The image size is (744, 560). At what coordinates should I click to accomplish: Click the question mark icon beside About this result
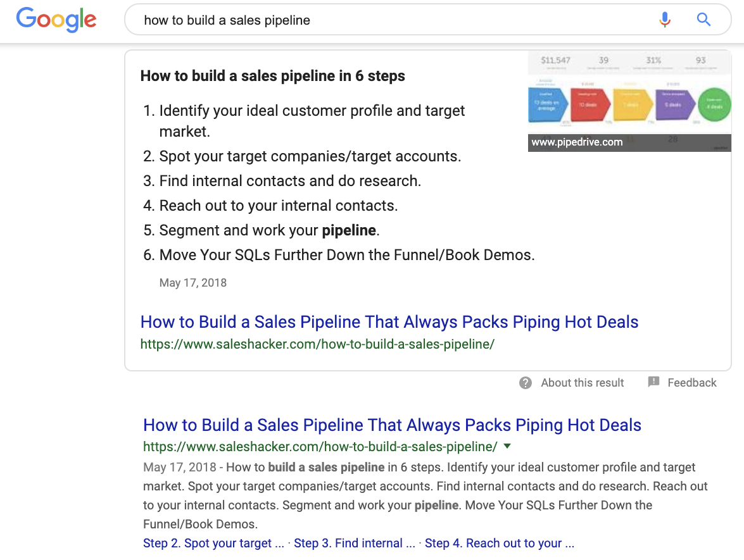[x=525, y=383]
